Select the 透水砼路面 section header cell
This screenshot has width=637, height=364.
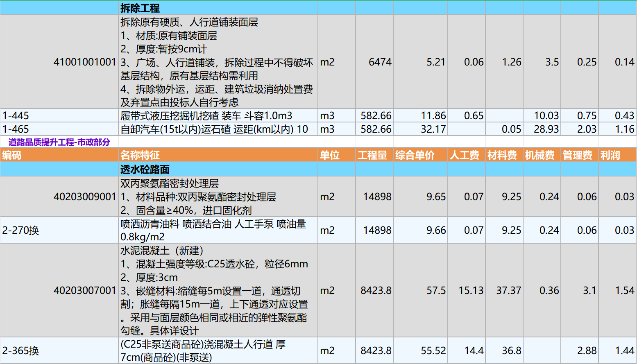click(218, 169)
